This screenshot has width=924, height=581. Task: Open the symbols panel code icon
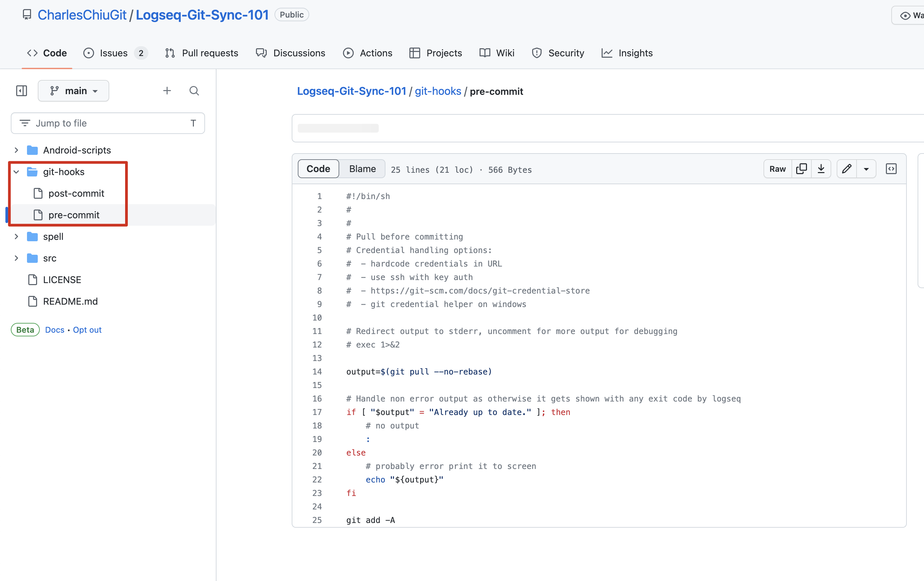[x=891, y=169]
